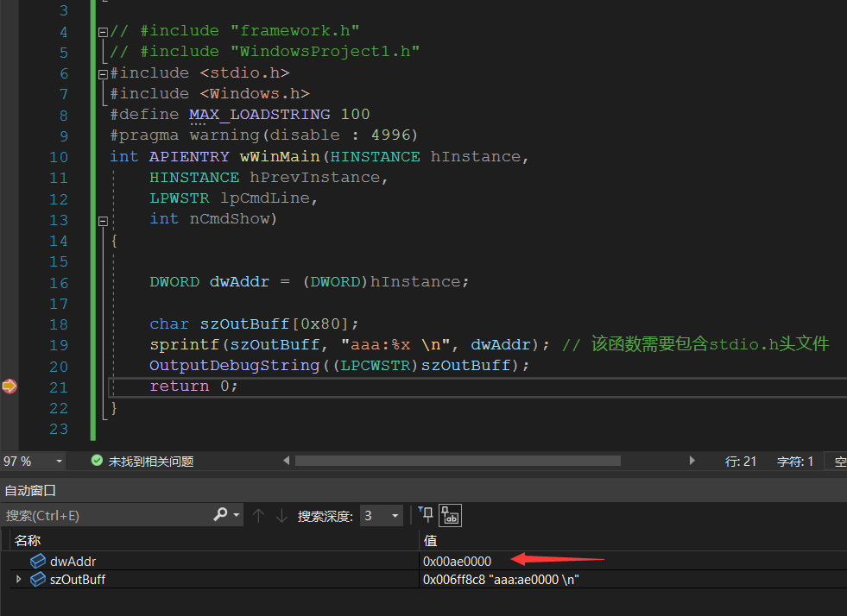Click the horizontal scrollbar thumb of the editor

pyautogui.click(x=458, y=462)
